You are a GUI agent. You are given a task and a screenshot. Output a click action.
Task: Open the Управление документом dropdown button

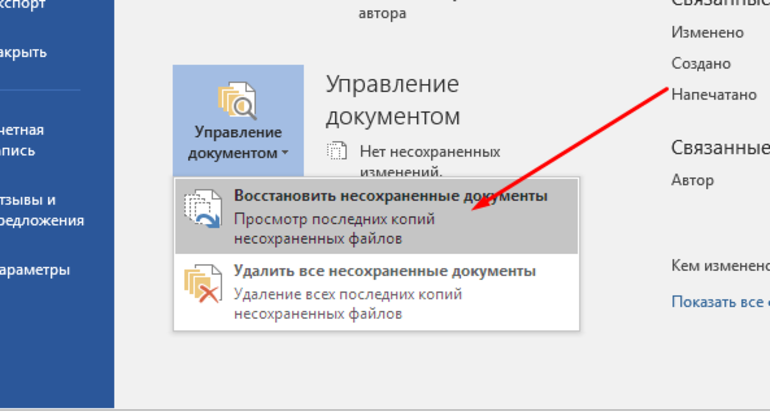[238, 121]
